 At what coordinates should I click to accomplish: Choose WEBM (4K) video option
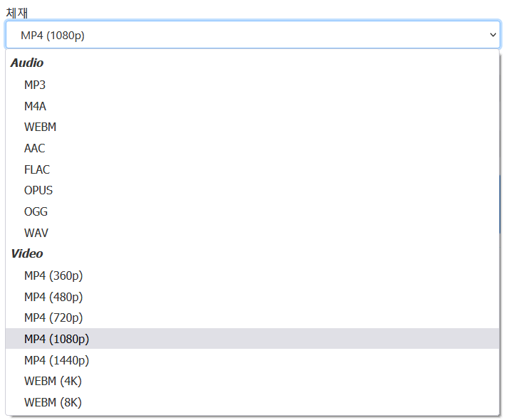[252, 382]
